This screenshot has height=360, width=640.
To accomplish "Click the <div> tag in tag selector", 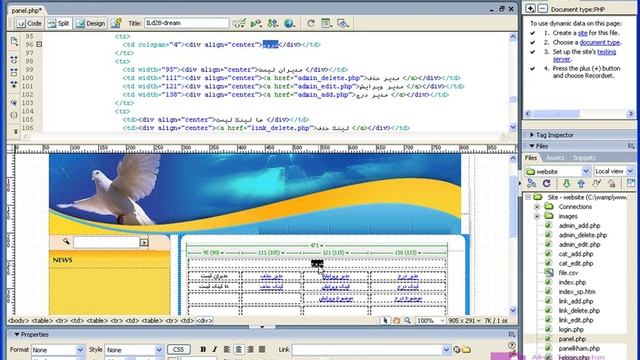I will tap(204, 321).
